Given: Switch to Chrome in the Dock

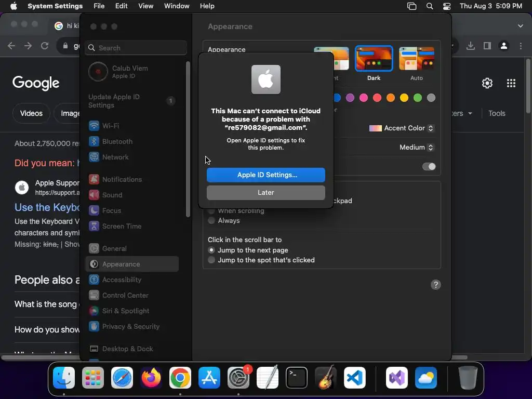Looking at the screenshot, I should click(180, 378).
